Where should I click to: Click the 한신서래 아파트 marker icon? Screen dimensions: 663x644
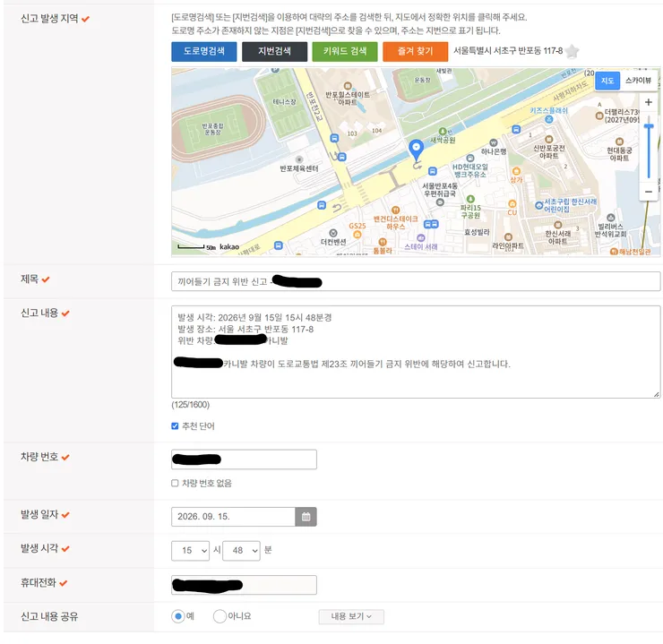coord(557,225)
